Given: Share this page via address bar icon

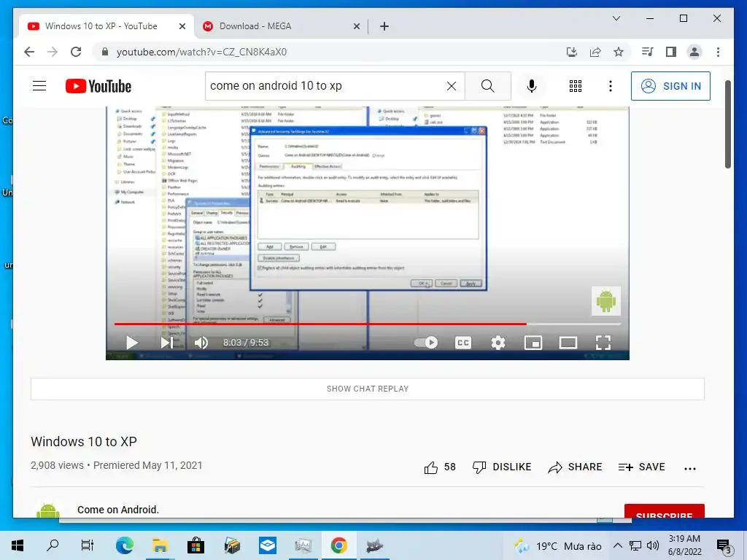Looking at the screenshot, I should pyautogui.click(x=595, y=52).
